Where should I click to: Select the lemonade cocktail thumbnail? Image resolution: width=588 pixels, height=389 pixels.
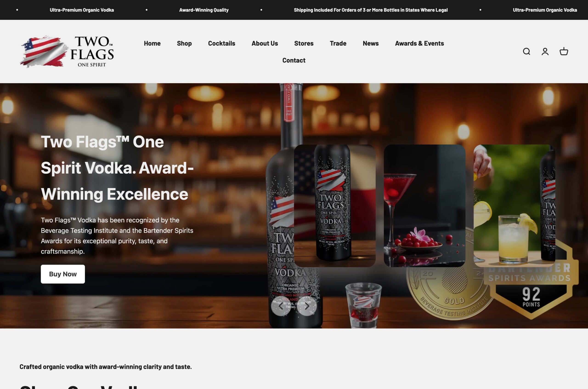click(x=514, y=206)
